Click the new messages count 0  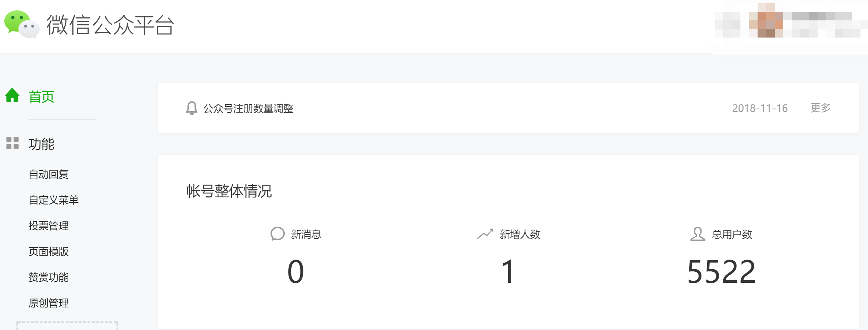pos(296,272)
